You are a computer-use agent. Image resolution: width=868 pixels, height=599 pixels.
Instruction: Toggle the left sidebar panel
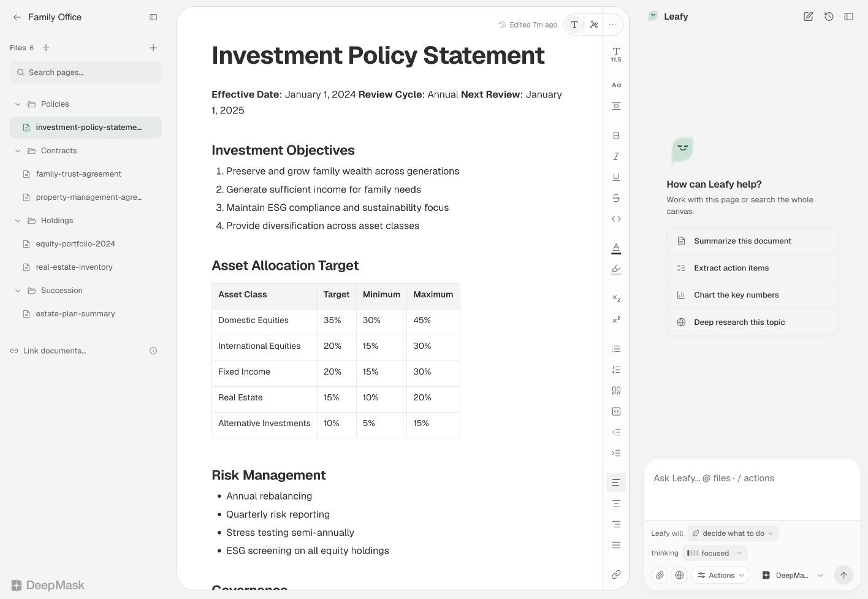153,17
